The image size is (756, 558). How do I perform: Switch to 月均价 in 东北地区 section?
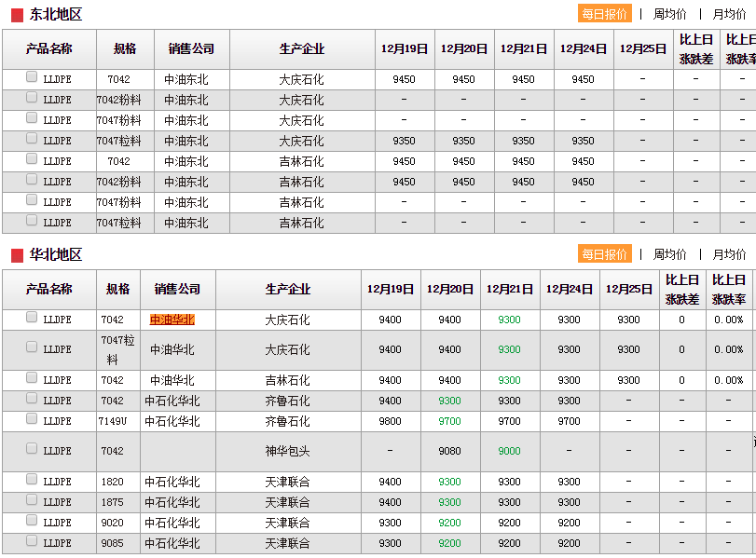(730, 14)
